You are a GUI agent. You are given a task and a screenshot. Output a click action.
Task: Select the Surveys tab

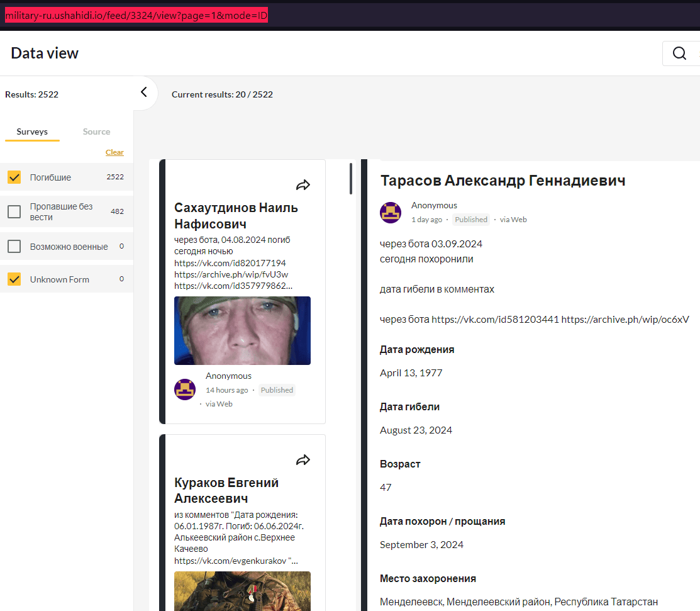[x=32, y=132]
